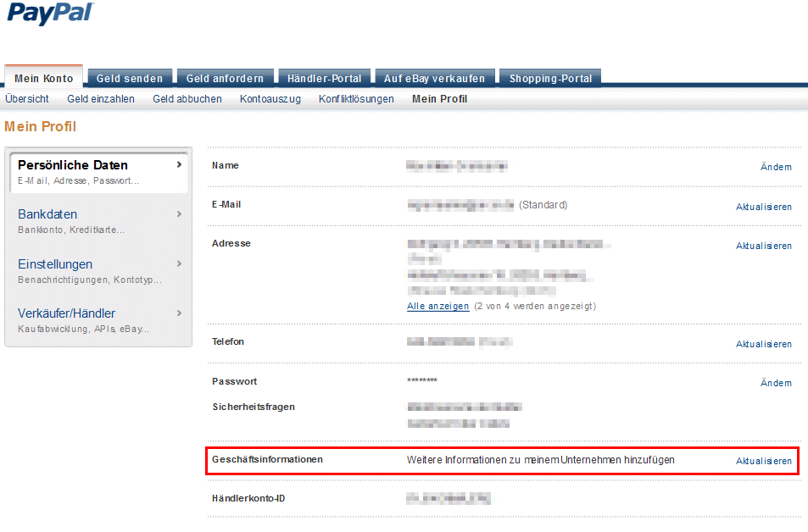The image size is (808, 532).
Task: Click 'Weitere Informationen zu meinem Unternehmen hinzufügen' text
Action: pos(541,460)
